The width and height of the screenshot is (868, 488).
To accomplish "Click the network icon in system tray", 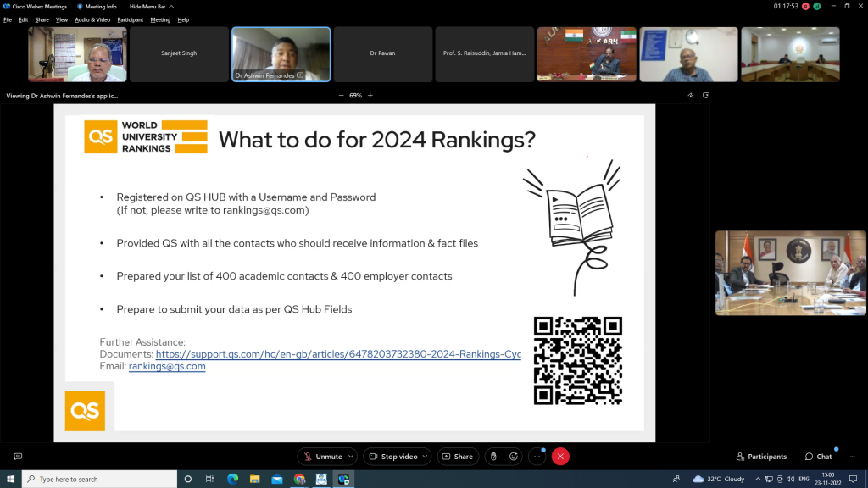I will 769,480.
